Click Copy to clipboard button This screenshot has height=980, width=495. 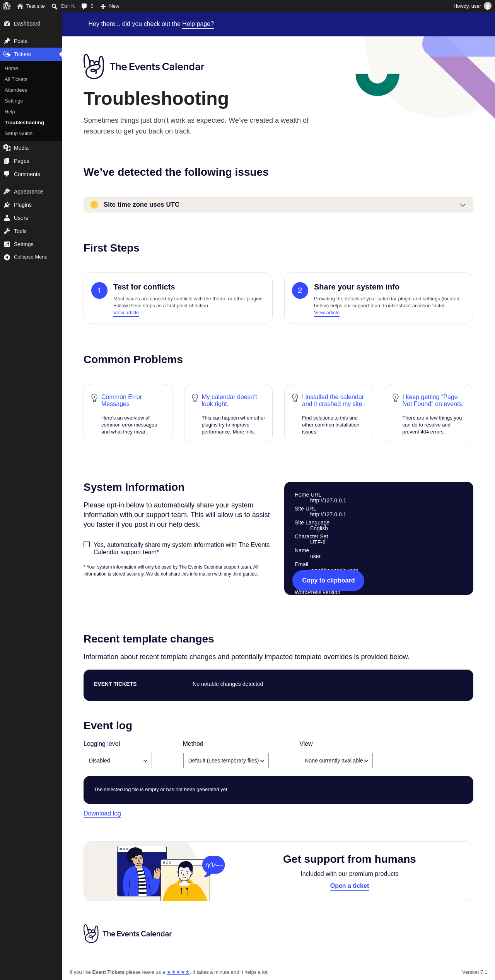[x=328, y=580]
